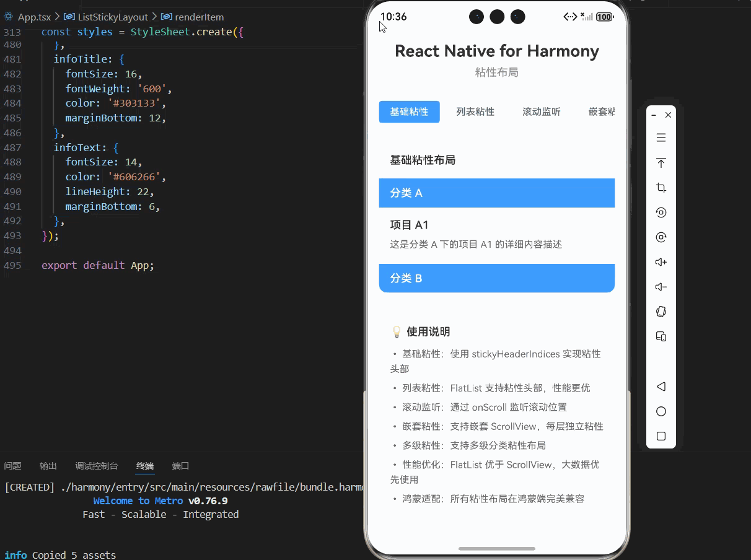Click the renderItem symbol icon in breadcrumb
751x560 pixels.
(166, 17)
